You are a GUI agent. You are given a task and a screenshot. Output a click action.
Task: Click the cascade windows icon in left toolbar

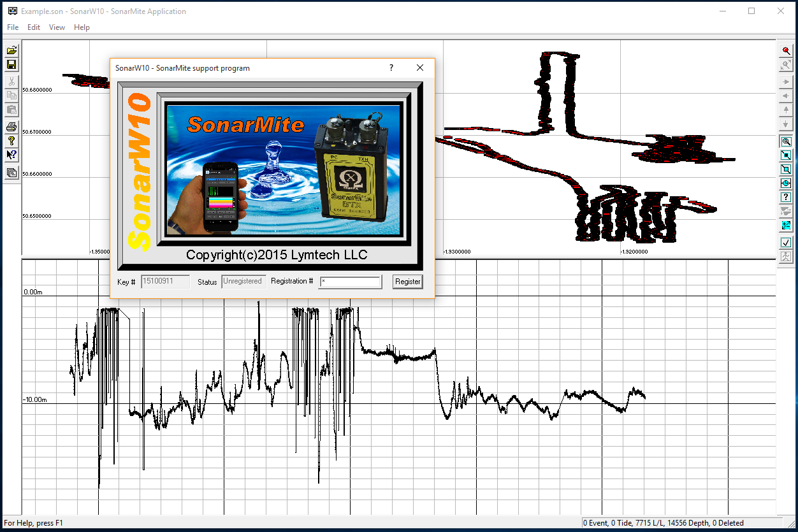(11, 173)
